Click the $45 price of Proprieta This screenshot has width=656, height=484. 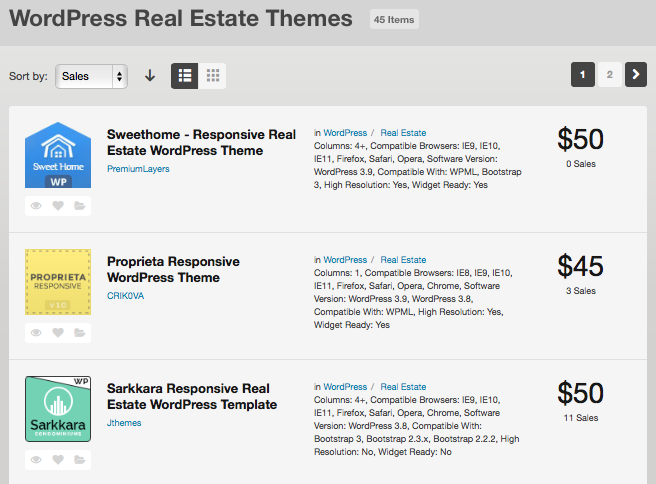click(580, 266)
